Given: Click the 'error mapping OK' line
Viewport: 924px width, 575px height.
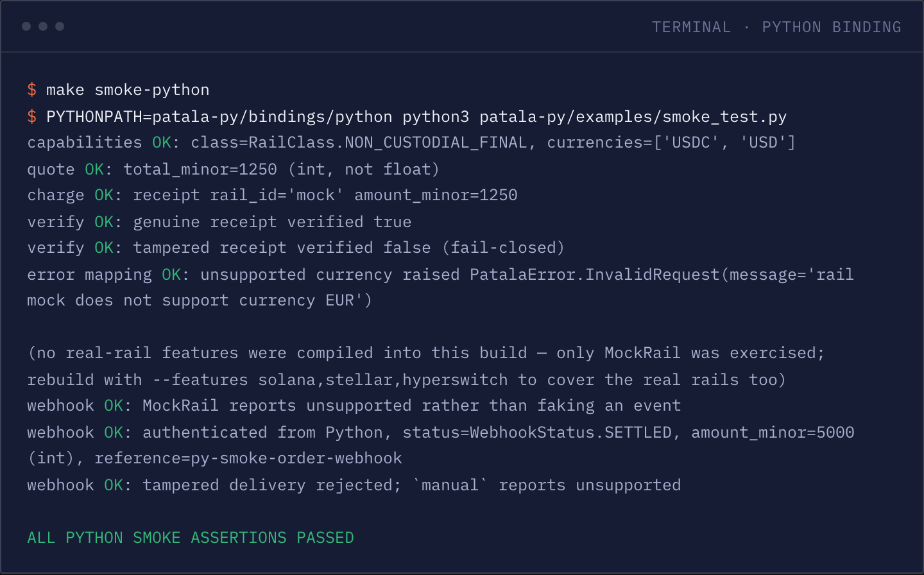Looking at the screenshot, I should (440, 275).
